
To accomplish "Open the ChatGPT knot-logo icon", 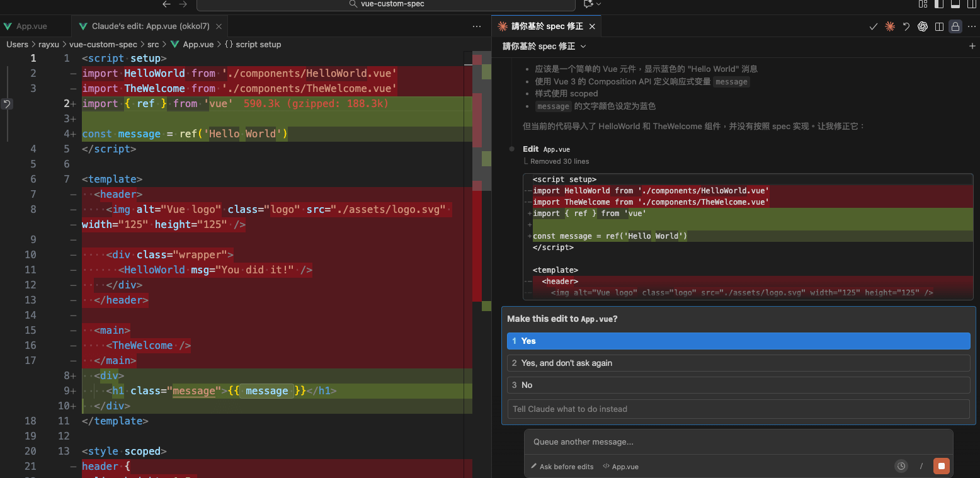I will (x=923, y=26).
